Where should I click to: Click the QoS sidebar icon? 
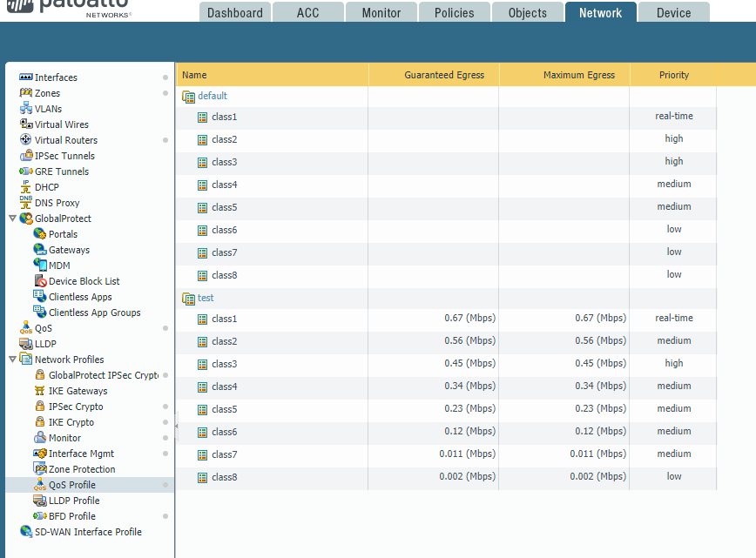pyautogui.click(x=26, y=328)
